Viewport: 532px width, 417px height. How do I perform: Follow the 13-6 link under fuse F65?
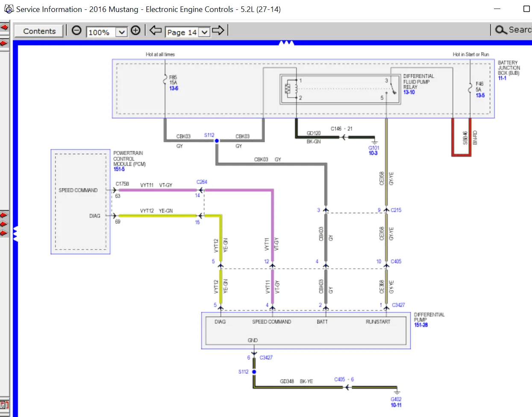tap(173, 88)
